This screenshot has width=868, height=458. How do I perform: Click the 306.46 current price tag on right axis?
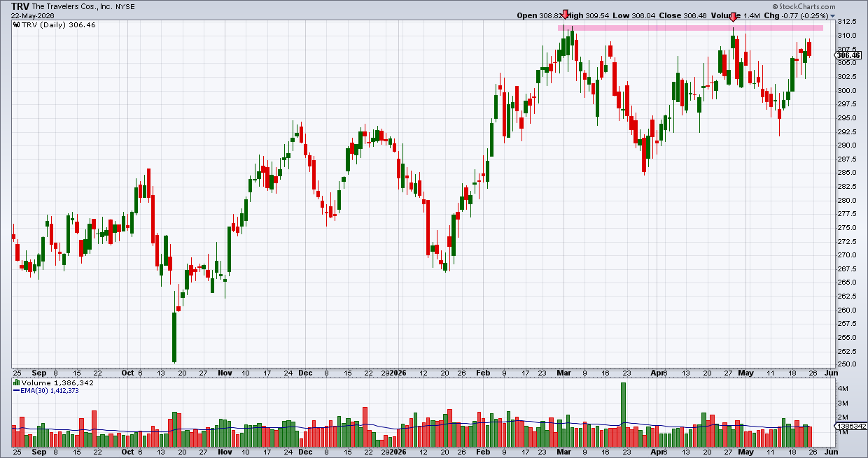[x=848, y=55]
